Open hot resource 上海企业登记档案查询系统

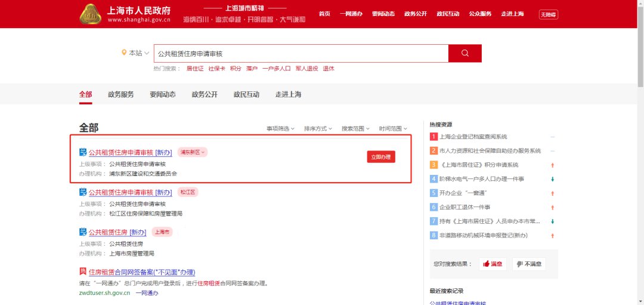[473, 137]
